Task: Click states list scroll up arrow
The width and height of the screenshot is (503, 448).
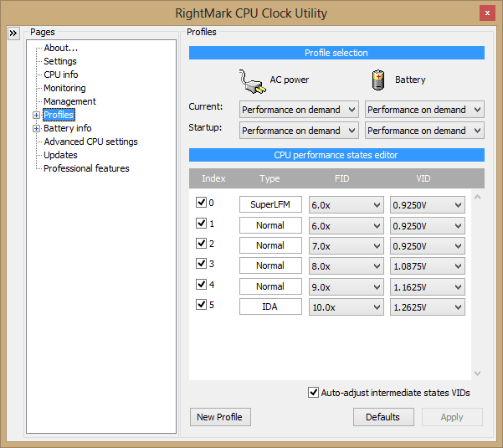Action: 477,197
